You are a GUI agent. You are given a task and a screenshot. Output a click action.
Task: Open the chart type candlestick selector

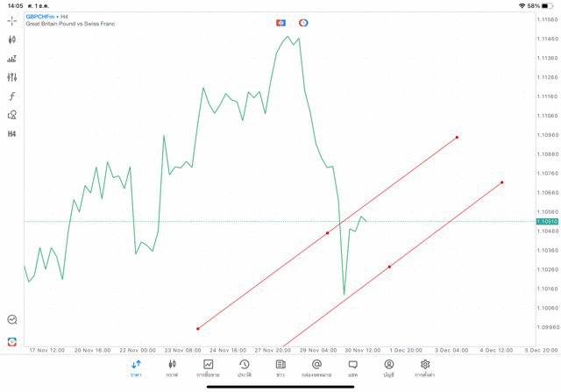coord(12,39)
